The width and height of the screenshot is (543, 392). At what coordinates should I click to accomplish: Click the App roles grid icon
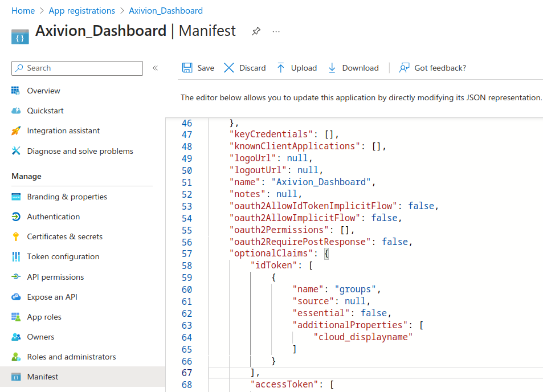pyautogui.click(x=16, y=317)
